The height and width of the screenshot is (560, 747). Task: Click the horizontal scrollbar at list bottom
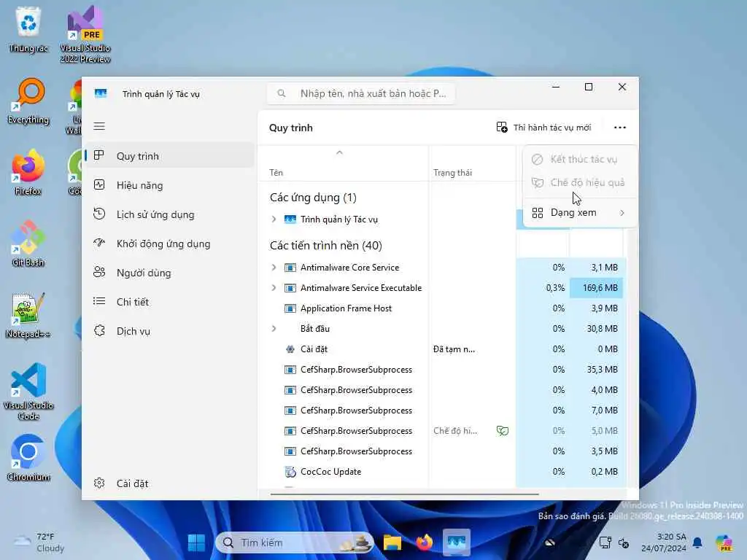404,494
